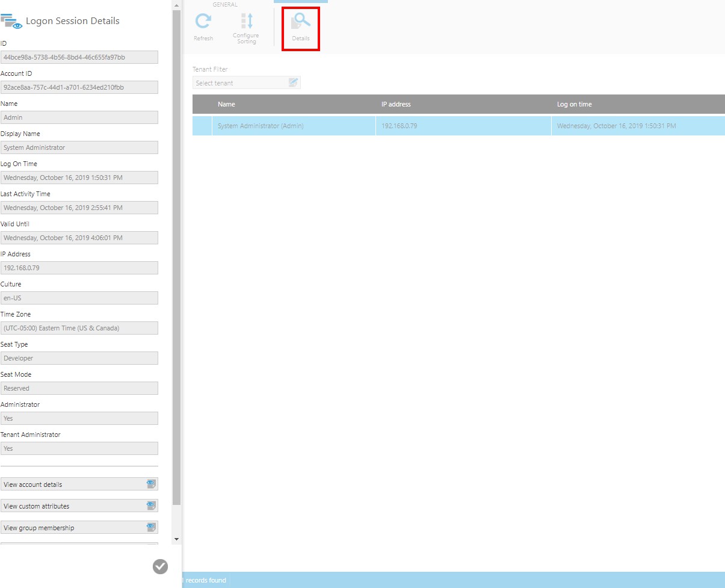This screenshot has width=725, height=588.
Task: Toggle the eye icon on View group membership
Action: [x=150, y=527]
